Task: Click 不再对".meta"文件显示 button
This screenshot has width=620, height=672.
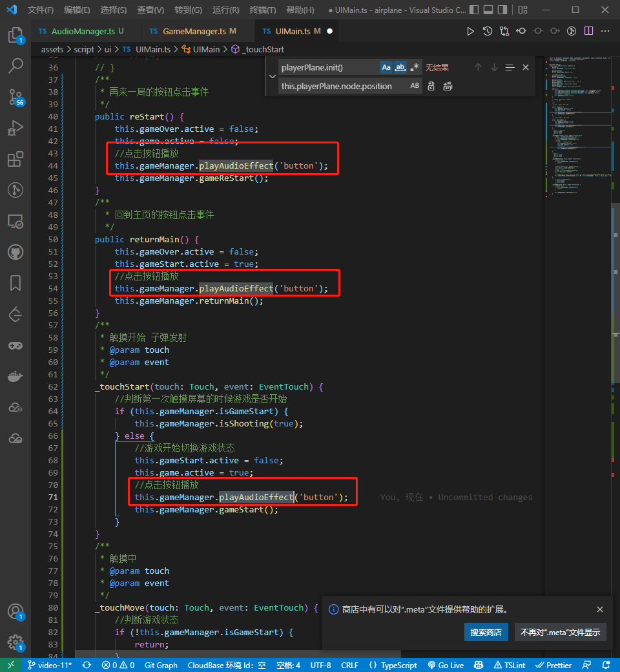Action: (560, 632)
